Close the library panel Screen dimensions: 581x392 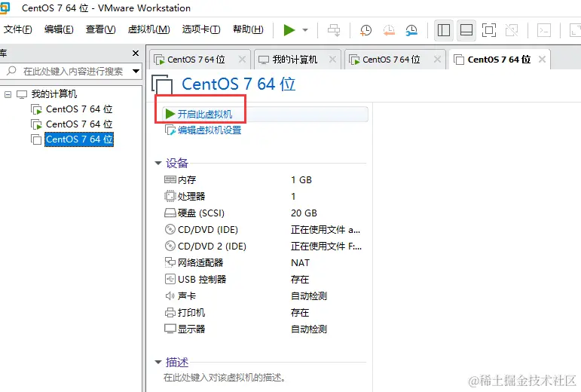pos(136,54)
